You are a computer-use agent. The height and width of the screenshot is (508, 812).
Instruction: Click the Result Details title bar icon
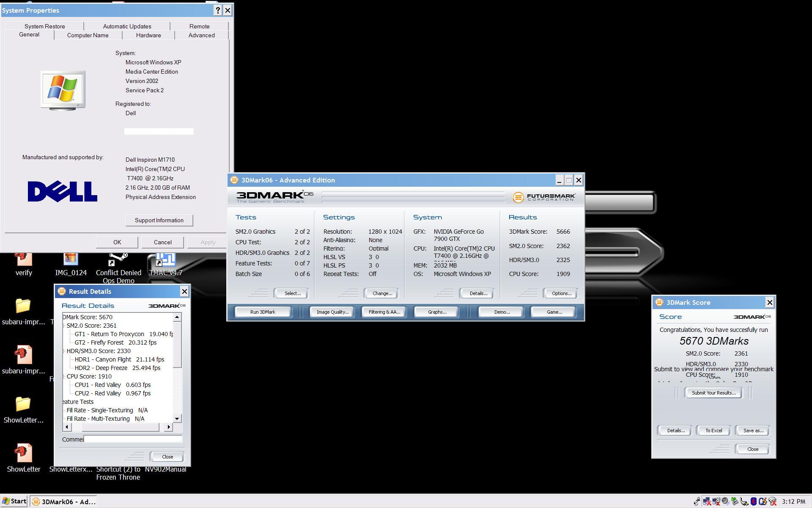(x=62, y=291)
